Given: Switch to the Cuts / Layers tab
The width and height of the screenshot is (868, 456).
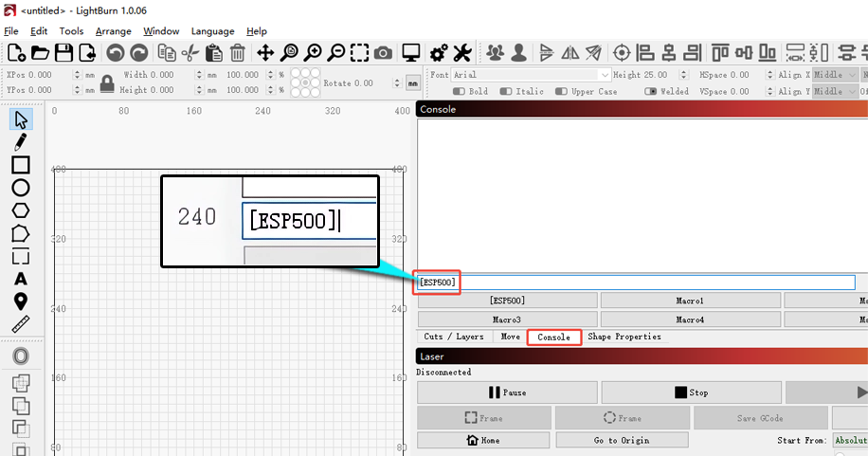Looking at the screenshot, I should coord(453,337).
